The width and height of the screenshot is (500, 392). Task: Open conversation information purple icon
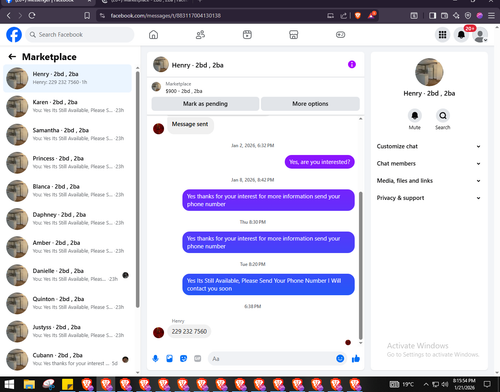[x=352, y=64]
